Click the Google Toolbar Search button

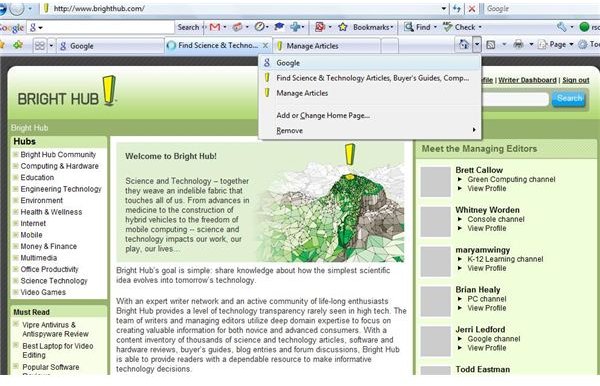[x=188, y=27]
